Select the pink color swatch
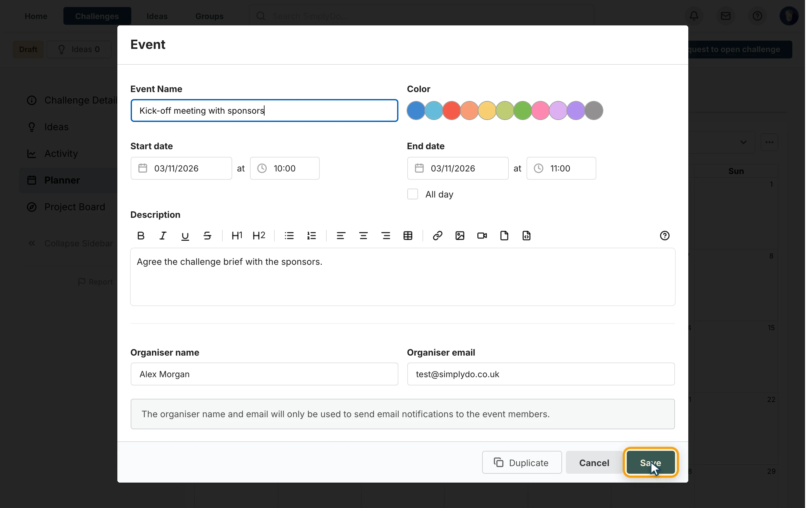The image size is (812, 508). tap(540, 110)
